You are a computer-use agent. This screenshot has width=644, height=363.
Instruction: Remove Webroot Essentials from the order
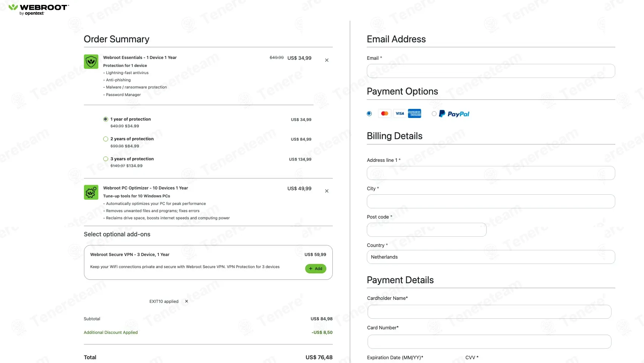[327, 60]
